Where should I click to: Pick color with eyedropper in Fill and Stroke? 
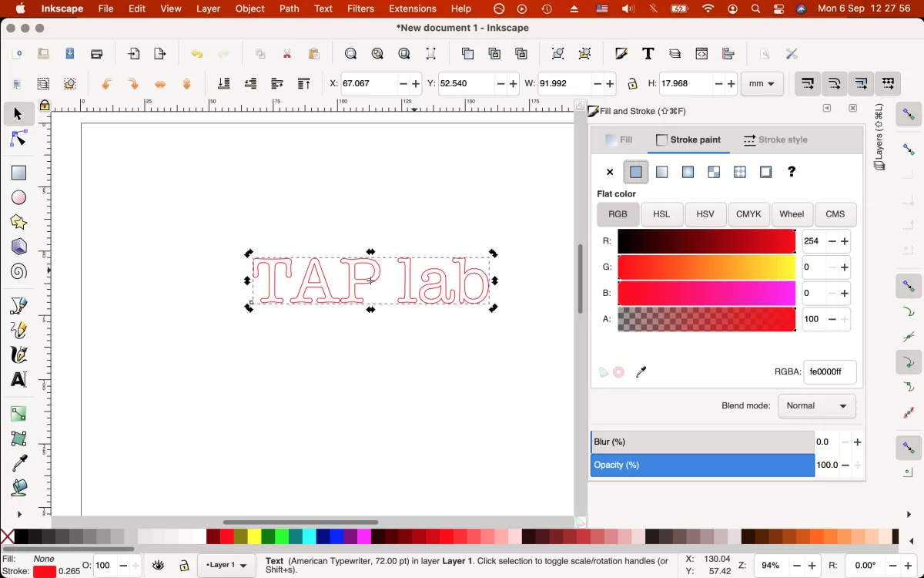click(641, 373)
